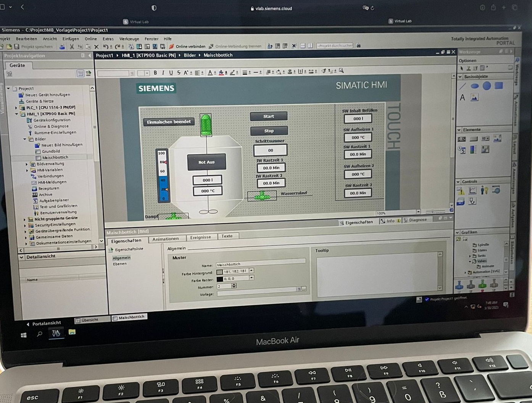Collapse the Bilder folder node
Viewport: 532px width, 403px height.
click(x=25, y=139)
